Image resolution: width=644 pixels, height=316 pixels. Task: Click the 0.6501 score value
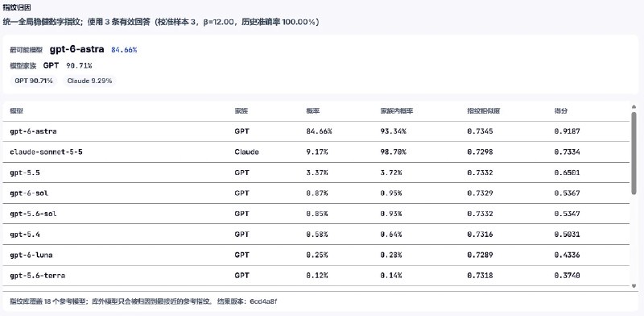[568, 173]
